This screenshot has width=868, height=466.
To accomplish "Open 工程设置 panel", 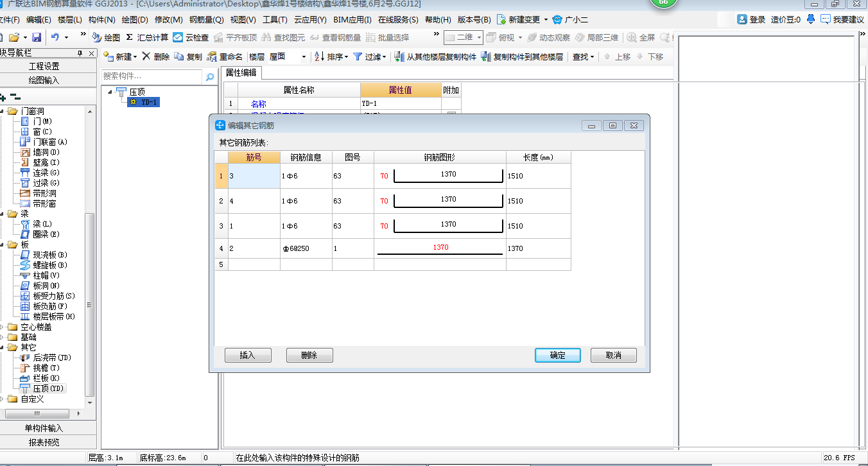I will (44, 66).
